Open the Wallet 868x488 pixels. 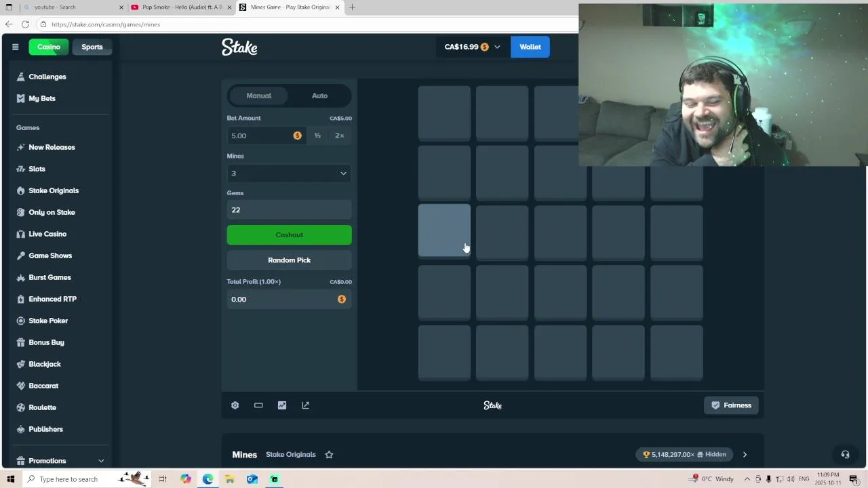[530, 47]
